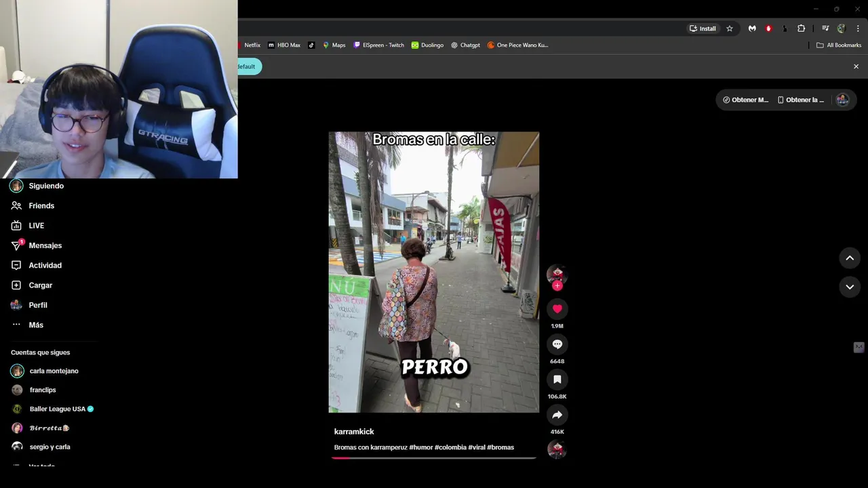Click the 416K shares count
Screen dimensions: 868x488
pos(557,432)
